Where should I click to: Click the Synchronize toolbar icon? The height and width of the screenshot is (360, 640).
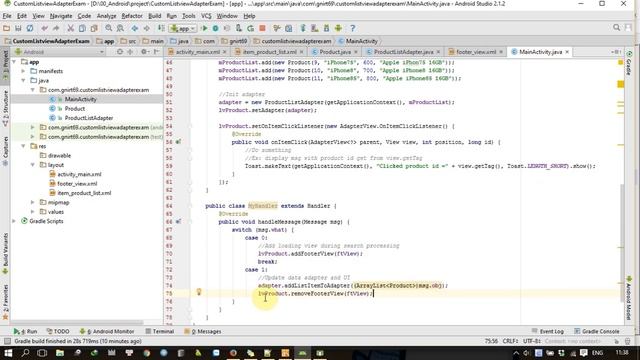coord(30,28)
